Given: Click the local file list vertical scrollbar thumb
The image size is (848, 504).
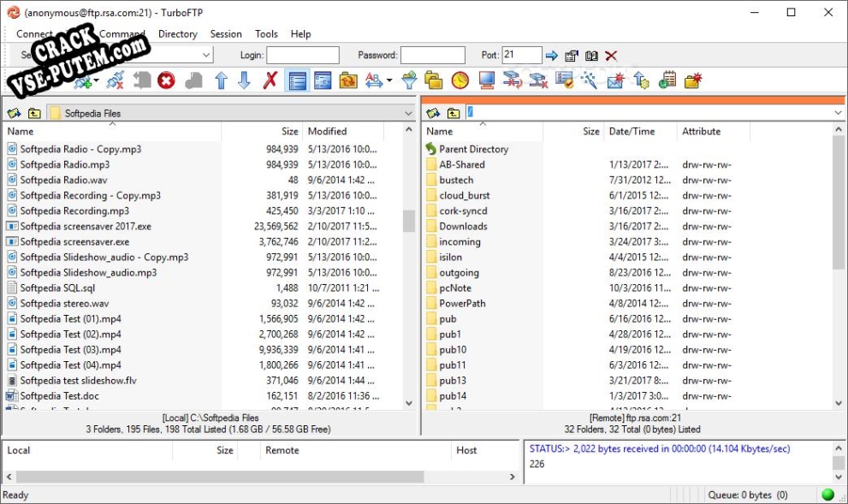Looking at the screenshot, I should click(409, 221).
